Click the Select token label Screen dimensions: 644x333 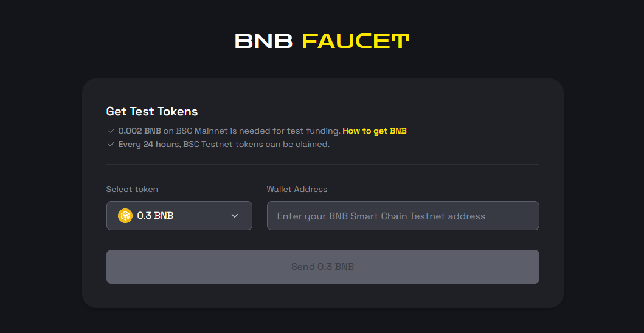[132, 189]
